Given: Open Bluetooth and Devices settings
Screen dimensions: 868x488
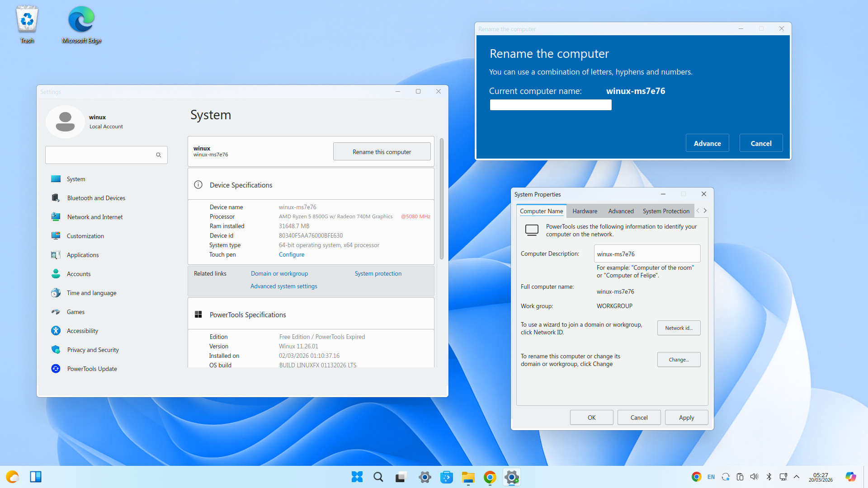Looking at the screenshot, I should [96, 198].
